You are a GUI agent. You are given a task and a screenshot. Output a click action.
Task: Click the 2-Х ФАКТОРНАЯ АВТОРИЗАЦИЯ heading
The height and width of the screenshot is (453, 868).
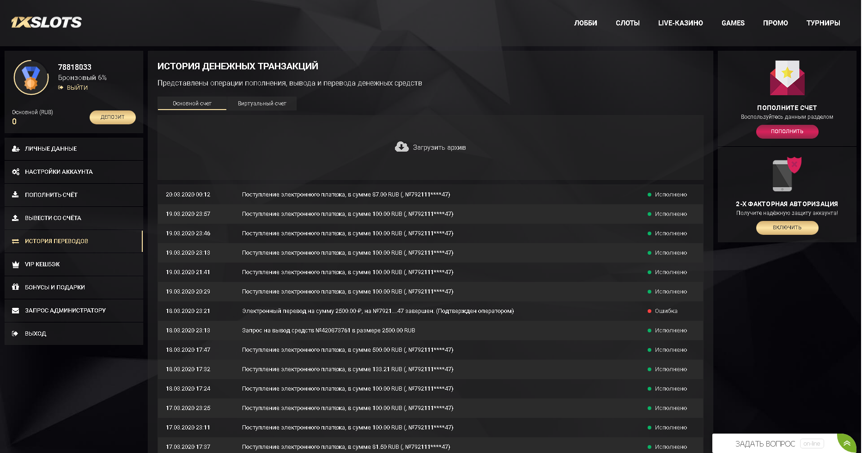tap(787, 204)
